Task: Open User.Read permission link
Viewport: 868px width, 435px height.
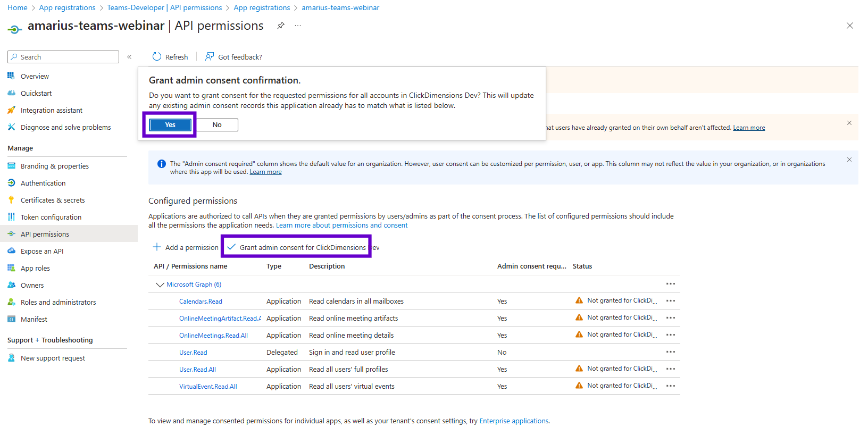Action: (x=193, y=353)
